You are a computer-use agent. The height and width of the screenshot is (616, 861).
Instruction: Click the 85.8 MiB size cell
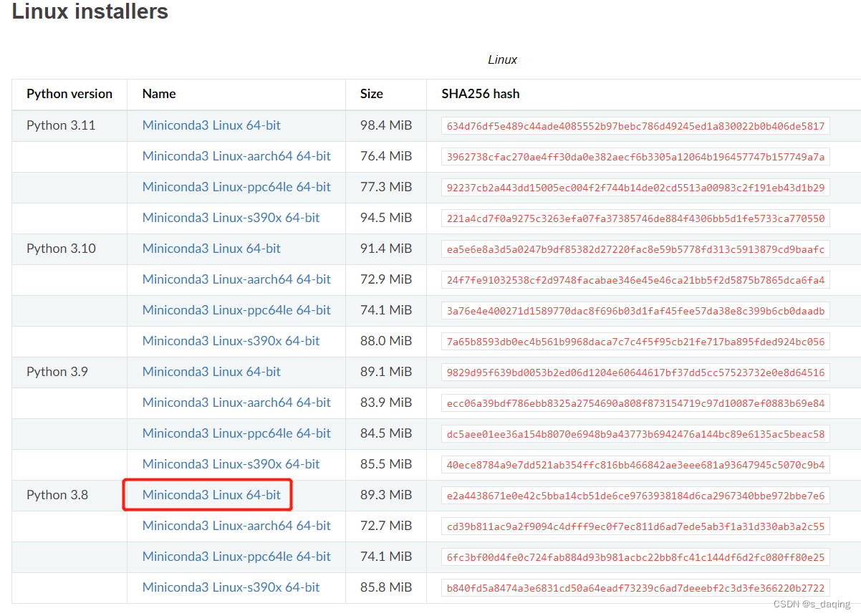tap(386, 587)
